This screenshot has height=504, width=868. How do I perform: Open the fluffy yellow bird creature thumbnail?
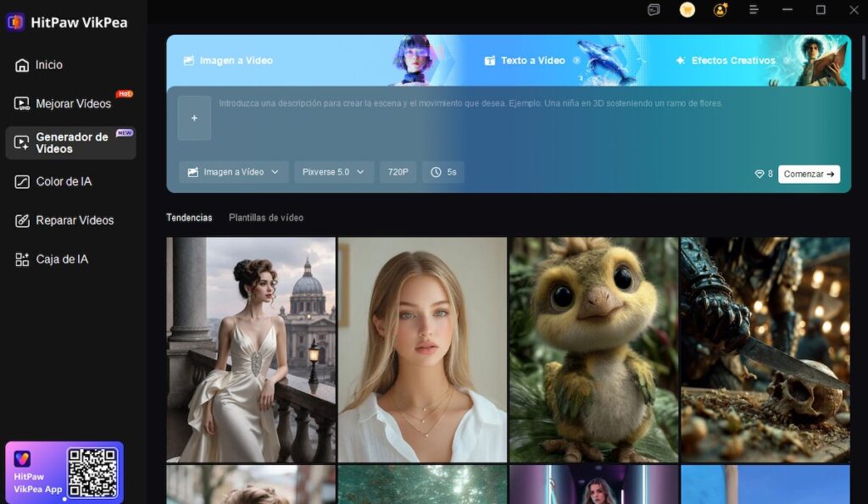[593, 350]
